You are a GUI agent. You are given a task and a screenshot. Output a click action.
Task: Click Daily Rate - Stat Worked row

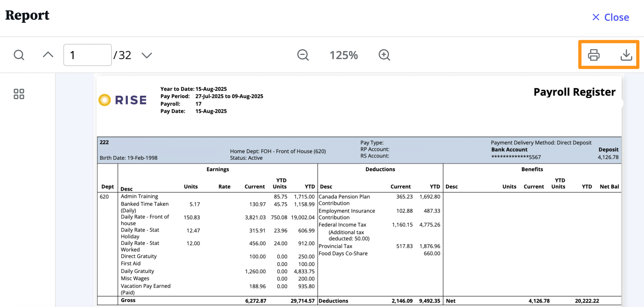coord(218,246)
